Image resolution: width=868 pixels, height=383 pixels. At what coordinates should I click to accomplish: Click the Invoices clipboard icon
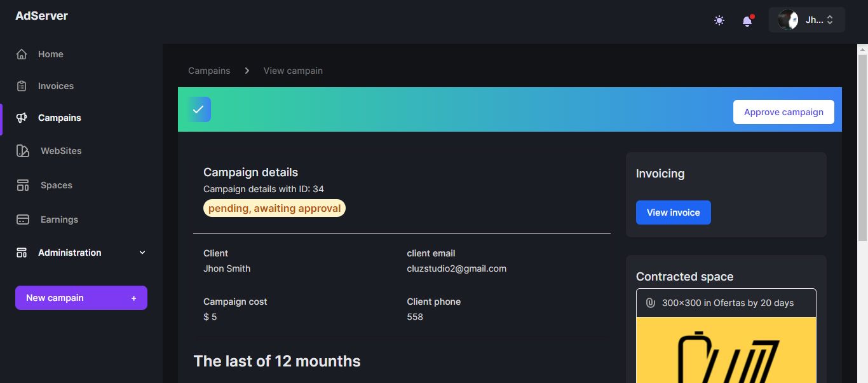point(22,87)
